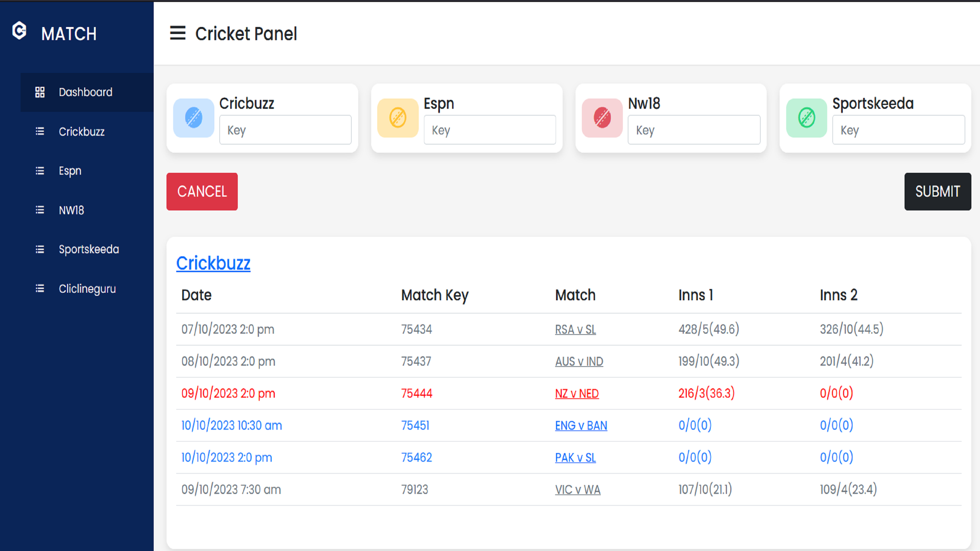Open Dashboard in the sidebar
Image resolution: width=980 pixels, height=551 pixels.
tap(87, 92)
